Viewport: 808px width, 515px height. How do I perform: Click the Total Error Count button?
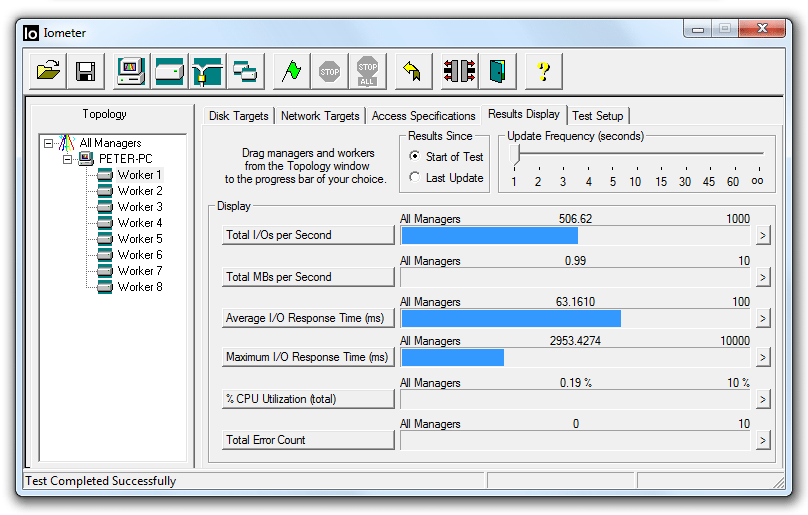[308, 440]
